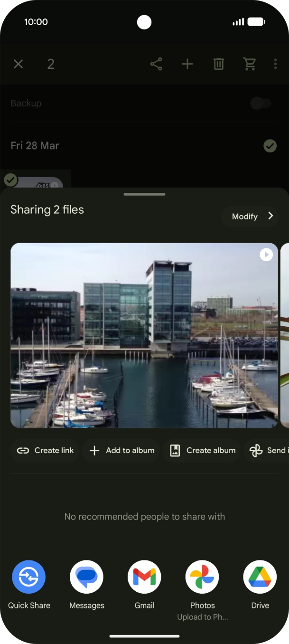Play the marina video preview
Screen dimensions: 289x644
pyautogui.click(x=266, y=255)
